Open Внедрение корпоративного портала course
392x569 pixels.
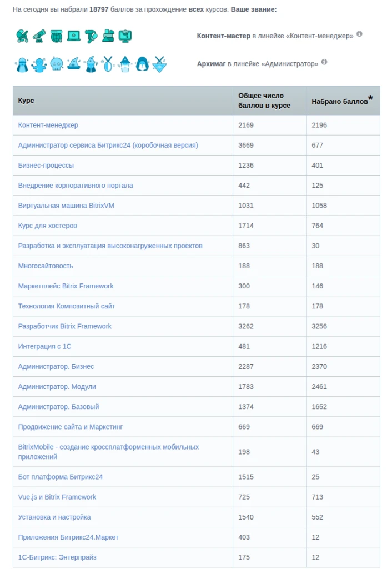pyautogui.click(x=76, y=186)
